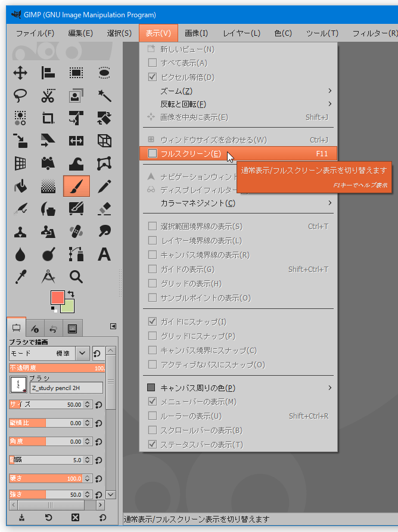Click the green background color swatch

tap(69, 307)
